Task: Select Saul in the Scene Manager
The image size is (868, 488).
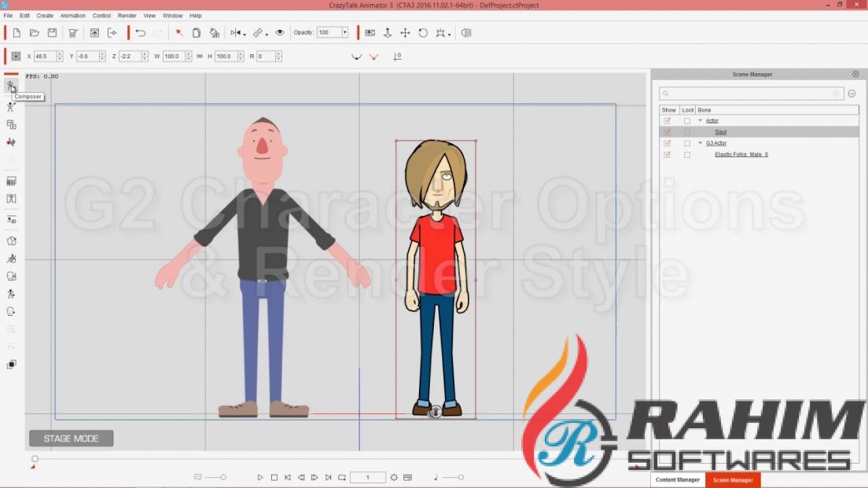Action: tap(720, 132)
